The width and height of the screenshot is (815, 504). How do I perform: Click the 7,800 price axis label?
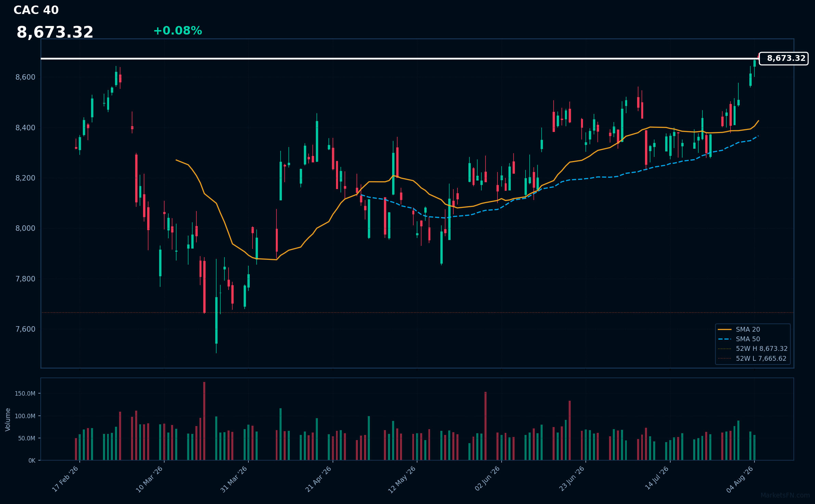(25, 279)
